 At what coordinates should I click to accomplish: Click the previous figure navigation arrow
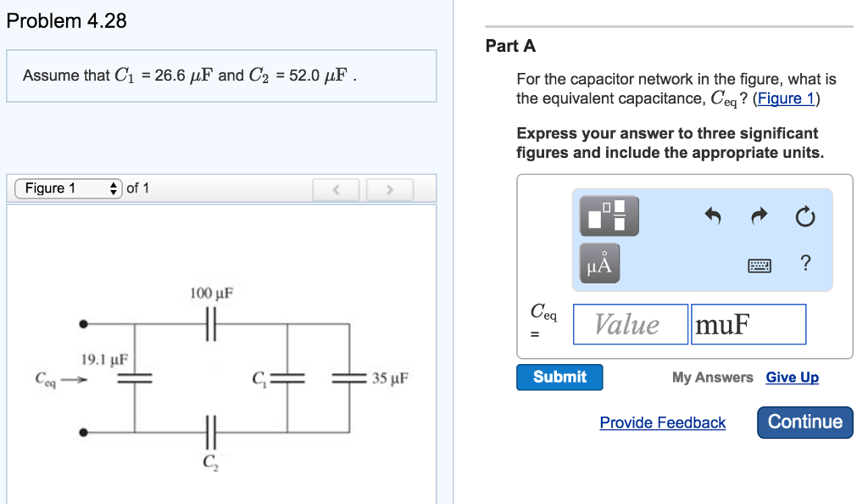click(x=336, y=188)
